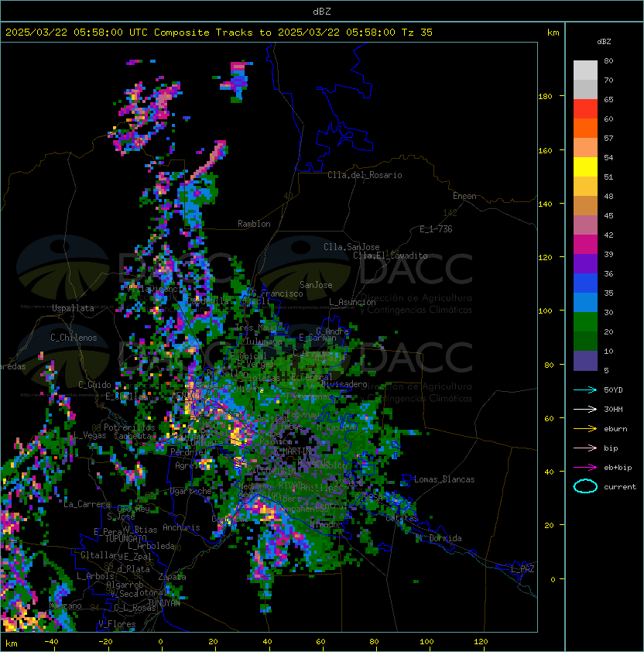Click the L_PAZ place label
Viewport: 644px width, 652px height.
[522, 569]
